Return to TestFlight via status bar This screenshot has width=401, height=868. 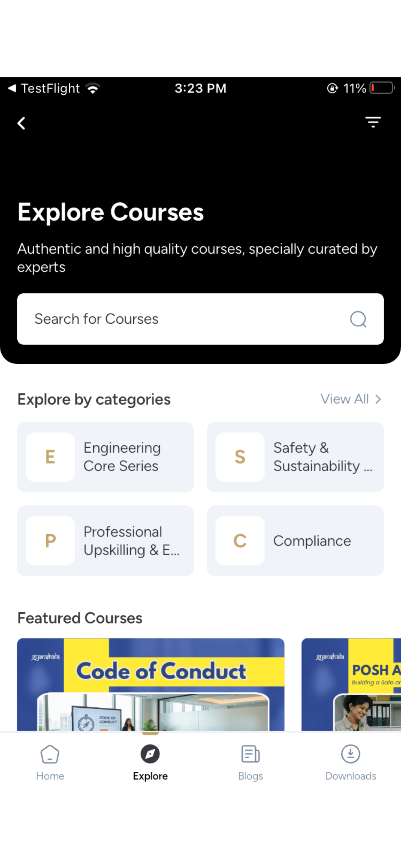coord(44,88)
